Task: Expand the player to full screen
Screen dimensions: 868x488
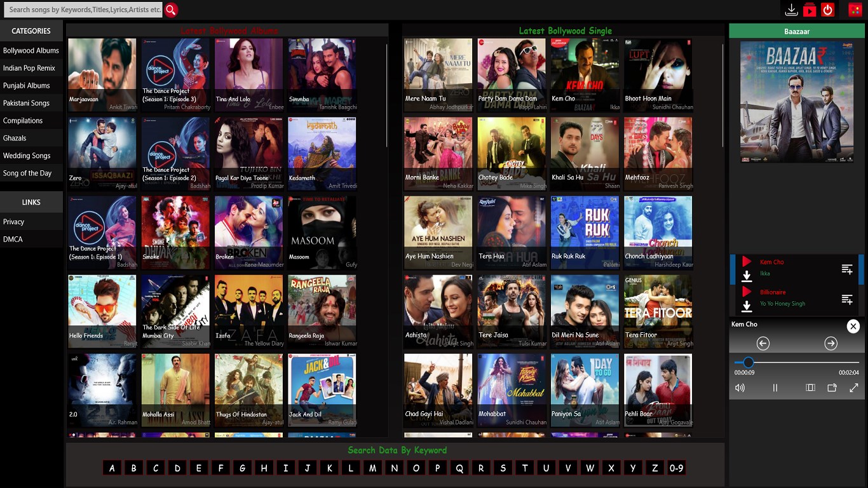Action: coord(853,388)
